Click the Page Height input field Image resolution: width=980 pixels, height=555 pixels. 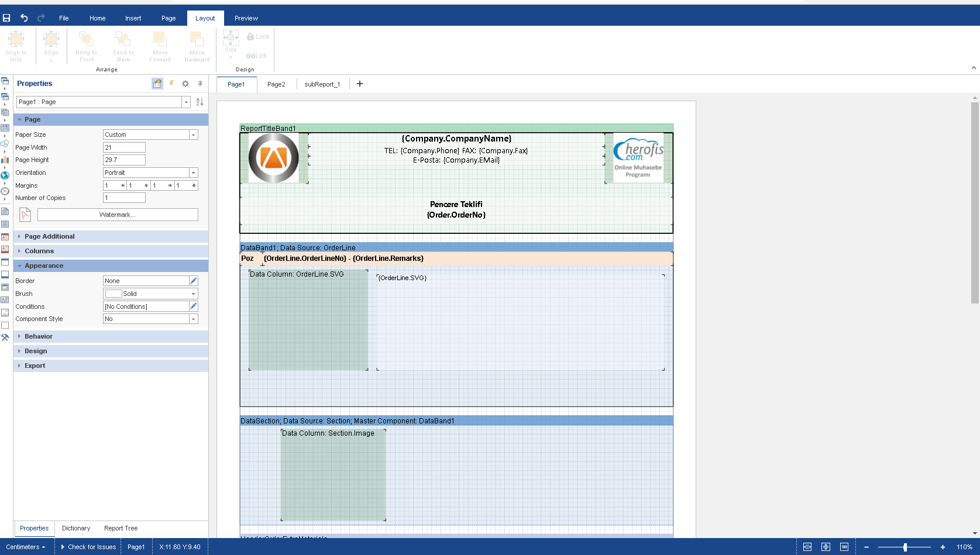124,160
